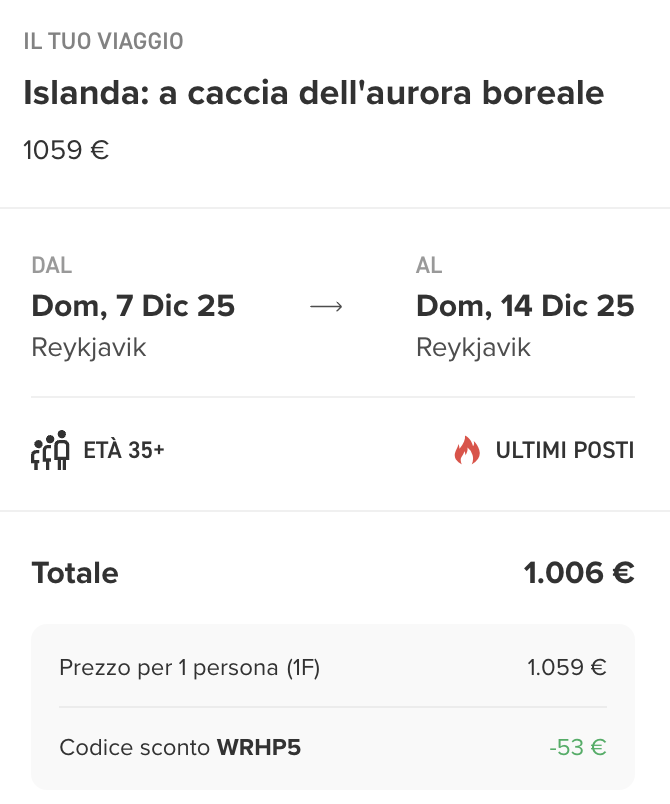The height and width of the screenshot is (804, 670).
Task: Select return date Dom, 14 Dic 25
Action: click(525, 306)
